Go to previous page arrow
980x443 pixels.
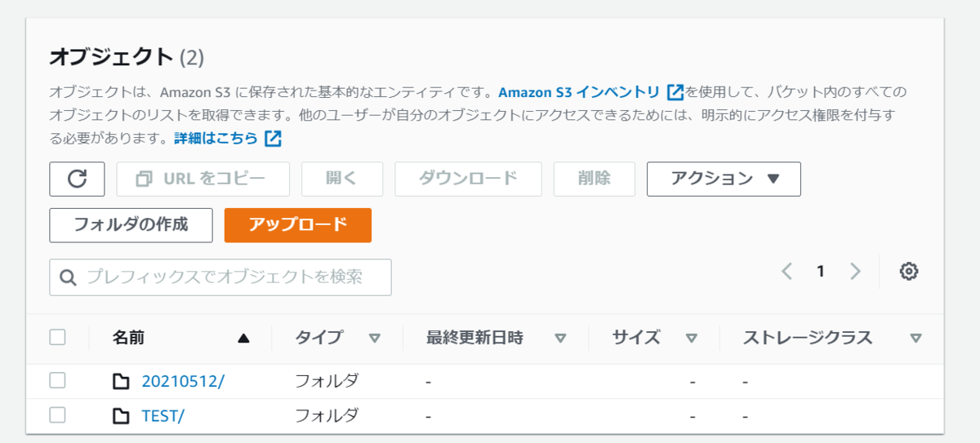coord(786,272)
